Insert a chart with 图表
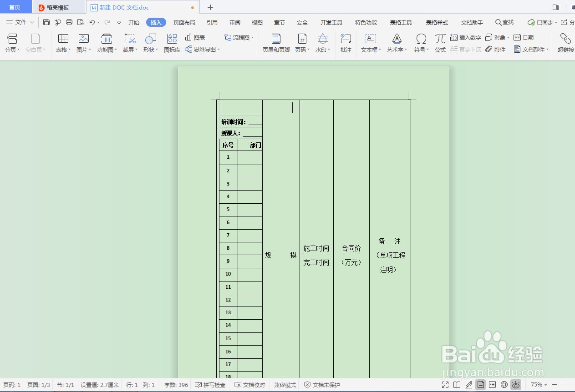Screen dimensions: 575x392 pos(195,37)
